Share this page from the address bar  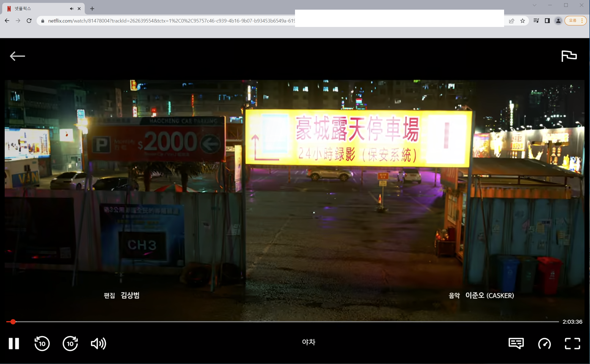511,21
